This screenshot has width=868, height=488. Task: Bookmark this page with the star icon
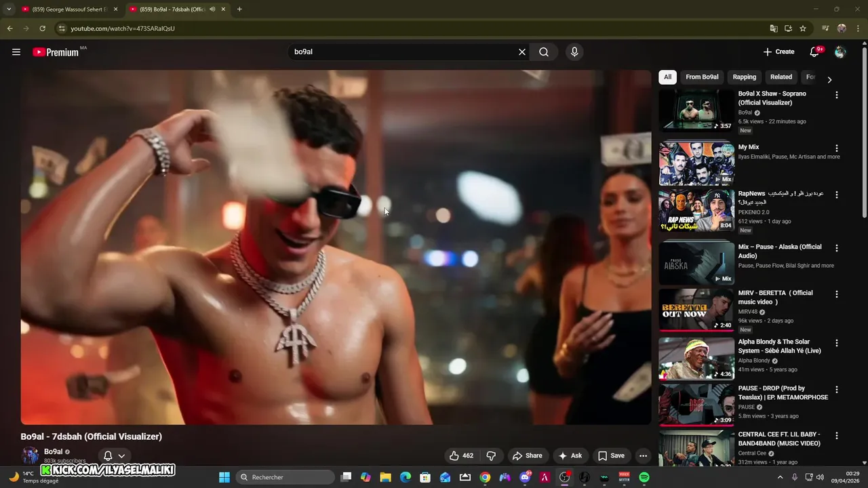pos(803,28)
